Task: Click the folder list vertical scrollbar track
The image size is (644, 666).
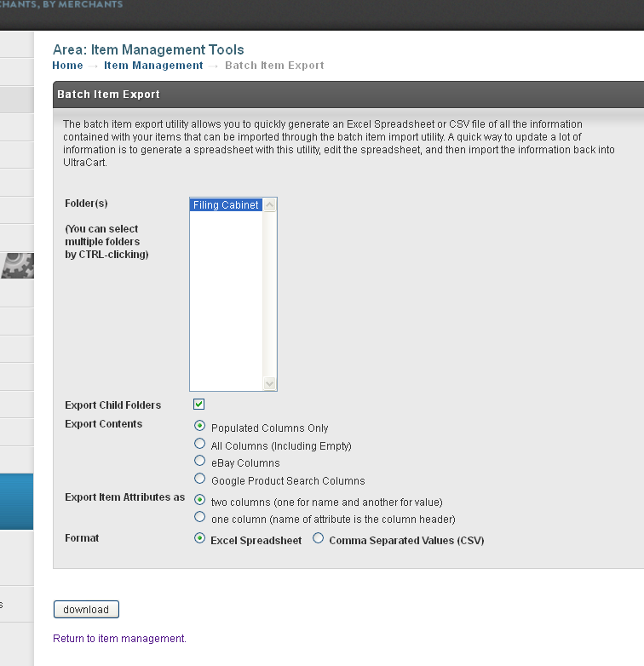Action: (269, 295)
